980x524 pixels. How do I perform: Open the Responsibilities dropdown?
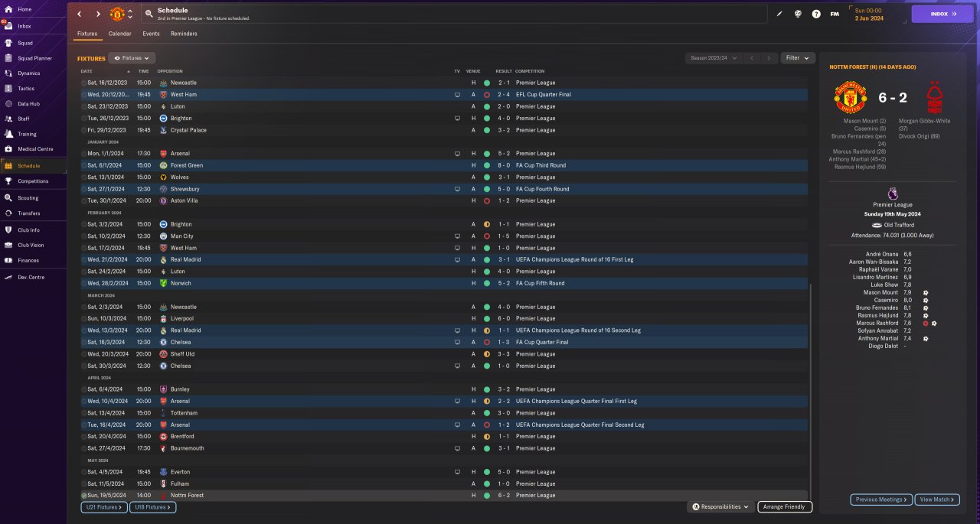pos(720,506)
